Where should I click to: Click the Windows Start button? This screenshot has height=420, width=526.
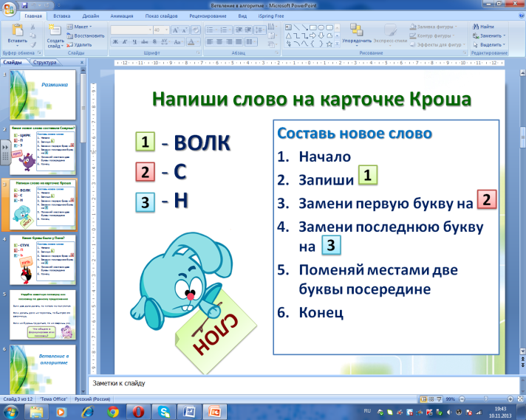(x=11, y=412)
